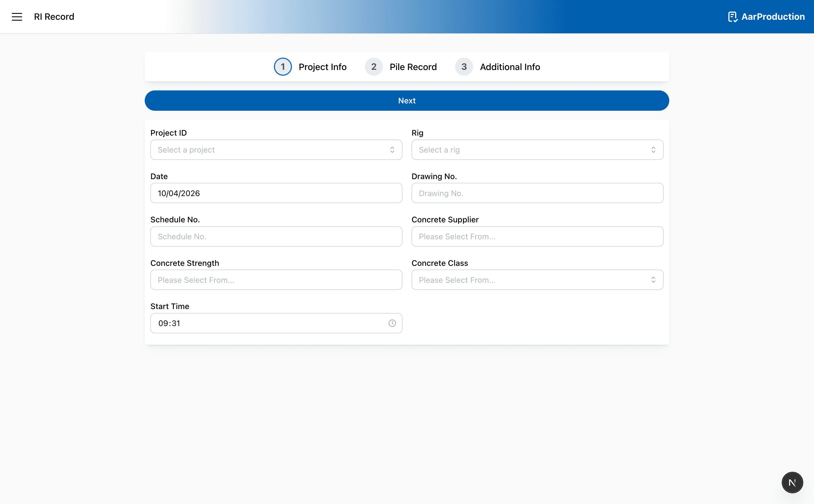Screen dimensions: 814x504
Task: Click the Rig dropdown chevron
Action: pyautogui.click(x=653, y=150)
